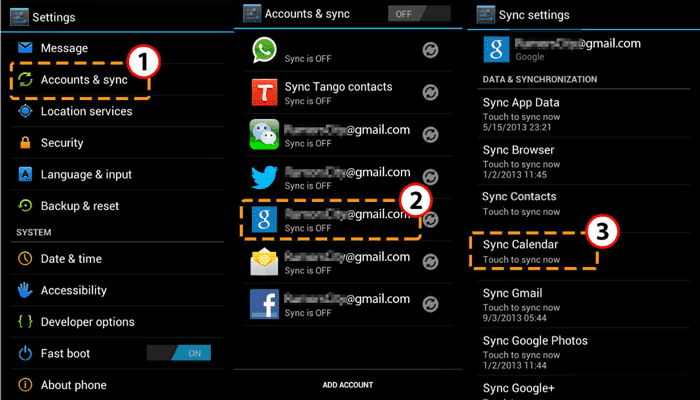
Task: Tap the Facebook account icon
Action: click(264, 304)
